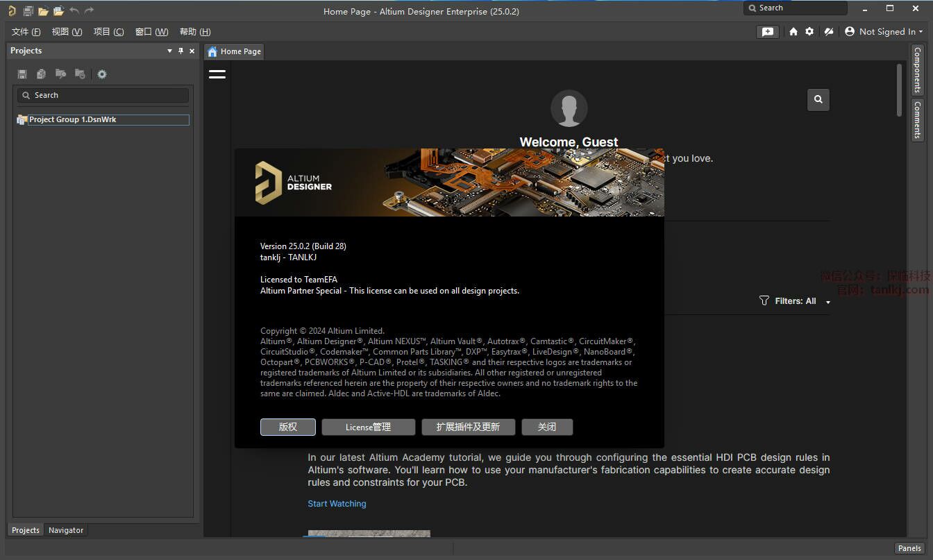Open a document via the title bar folder icon
Screen dimensions: 933x560
43,11
